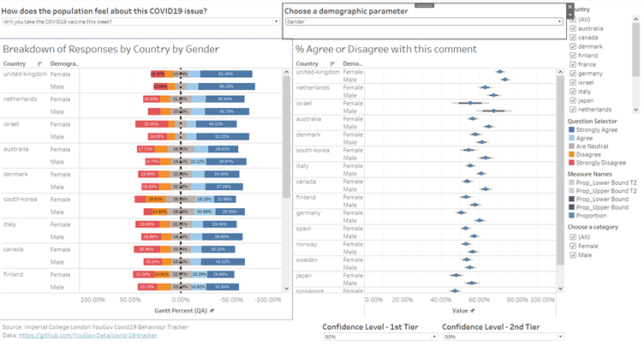The image size is (644, 346).
Task: Click pin icon next to Gantt Percent axis
Action: [x=212, y=309]
